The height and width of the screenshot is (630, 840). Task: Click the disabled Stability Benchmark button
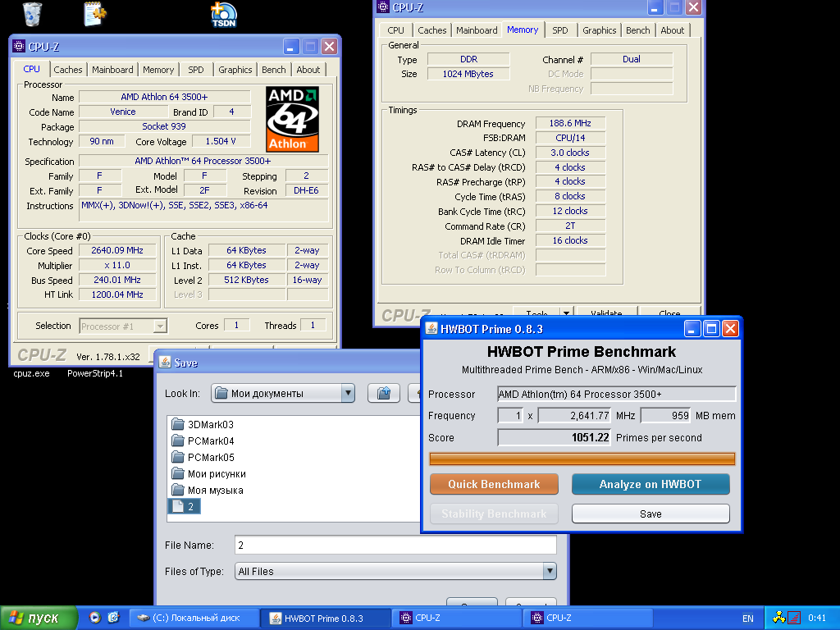(494, 514)
